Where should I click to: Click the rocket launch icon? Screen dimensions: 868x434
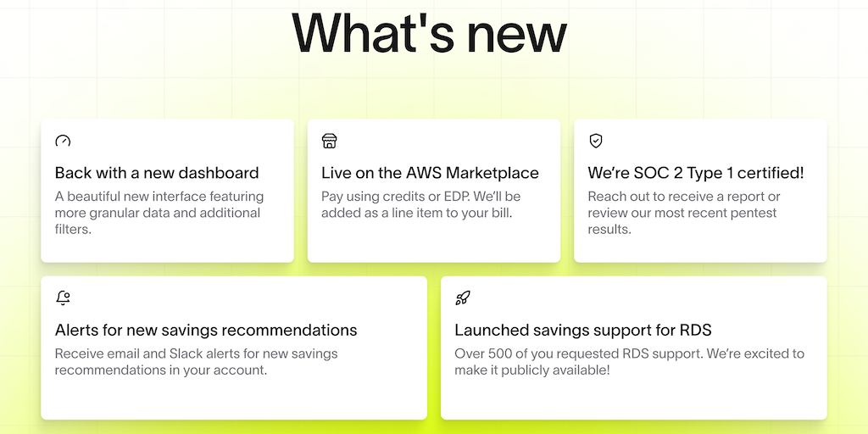tap(463, 298)
